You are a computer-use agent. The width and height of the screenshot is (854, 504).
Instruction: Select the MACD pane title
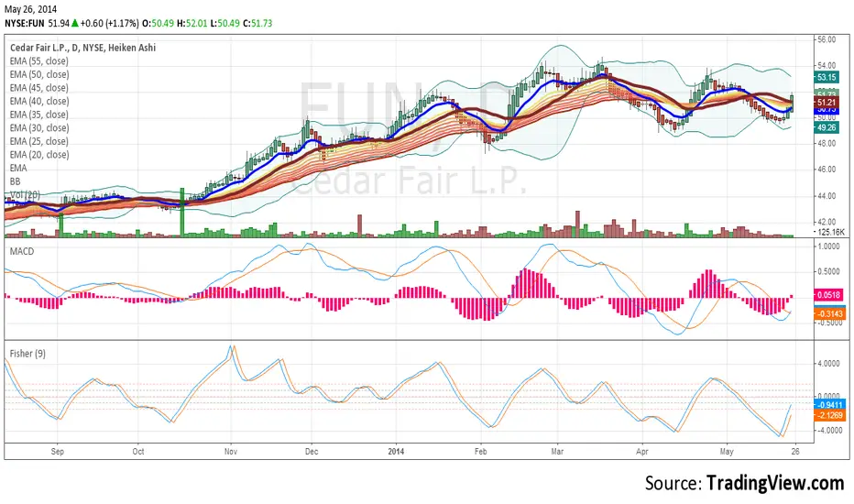[22, 251]
